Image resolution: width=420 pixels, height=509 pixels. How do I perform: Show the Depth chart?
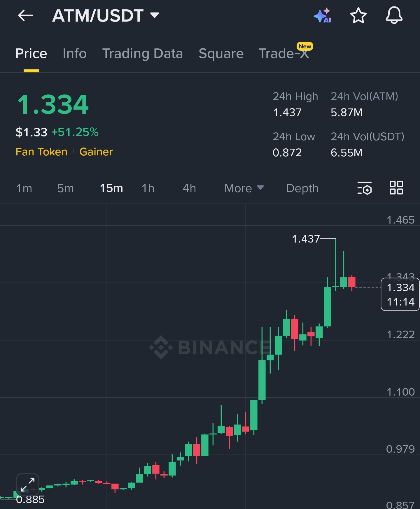click(302, 188)
